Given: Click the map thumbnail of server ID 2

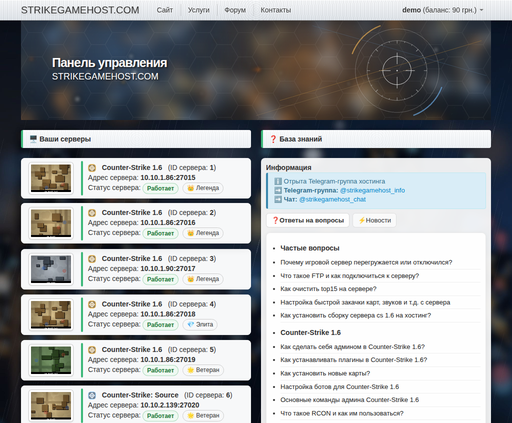Looking at the screenshot, I should click(51, 223).
